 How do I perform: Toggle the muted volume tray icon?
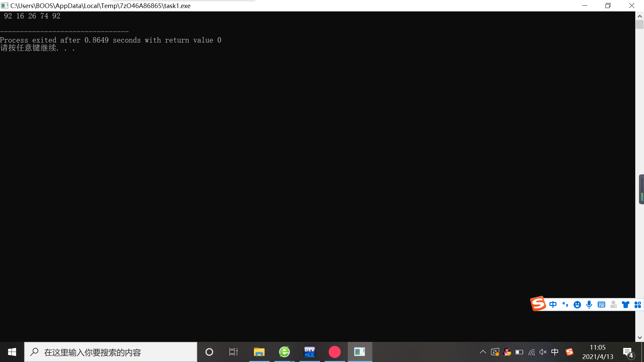tap(543, 352)
